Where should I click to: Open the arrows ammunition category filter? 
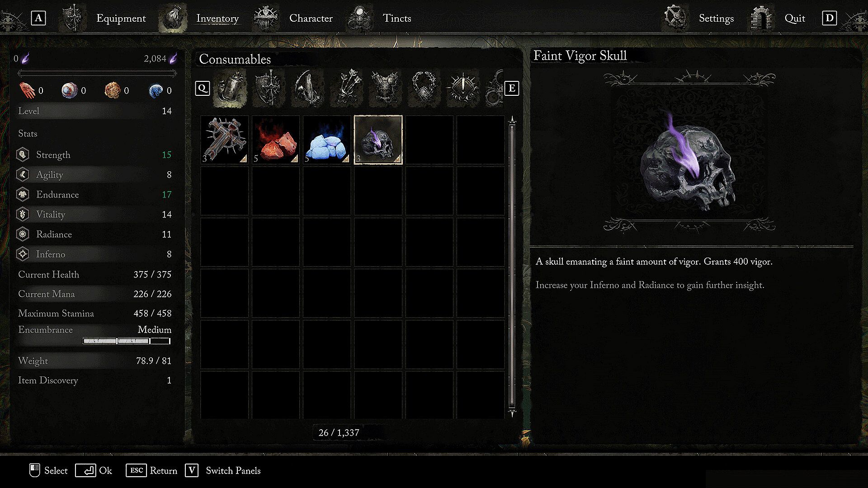click(347, 88)
